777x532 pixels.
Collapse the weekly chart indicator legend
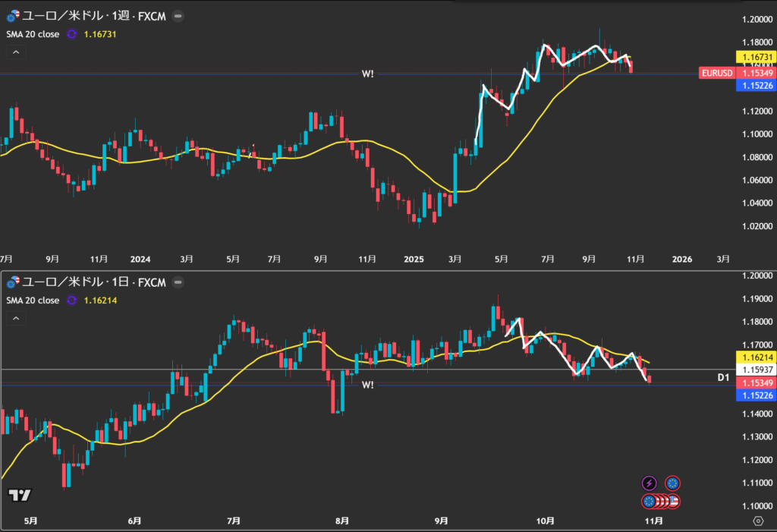(14, 52)
